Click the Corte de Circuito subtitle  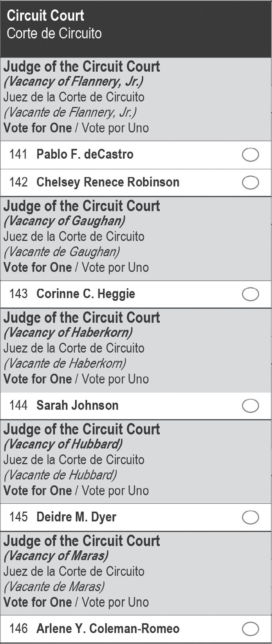tap(54, 34)
